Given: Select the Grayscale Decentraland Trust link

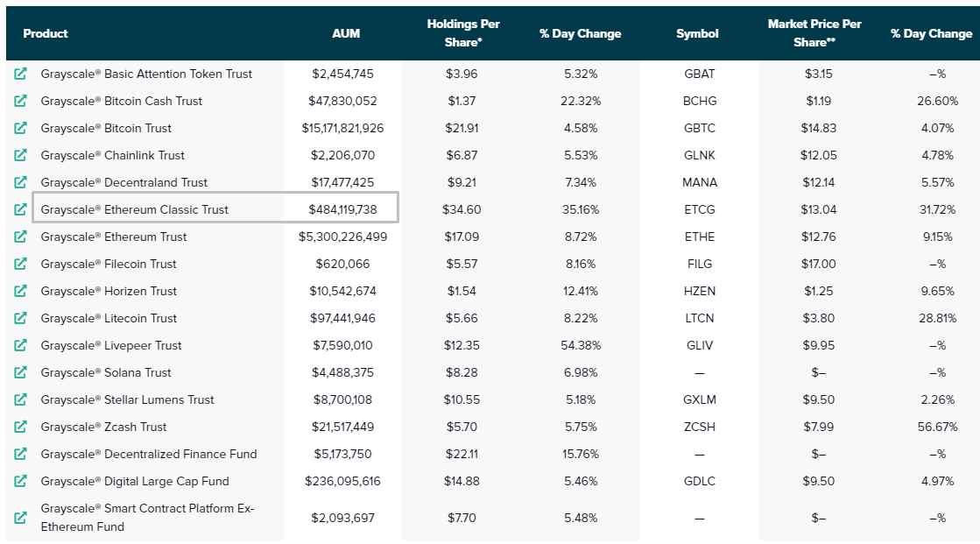Looking at the screenshot, I should [123, 183].
